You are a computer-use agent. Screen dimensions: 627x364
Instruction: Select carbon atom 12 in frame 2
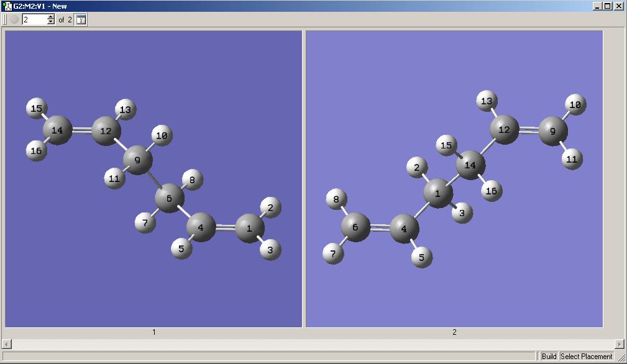[504, 129]
